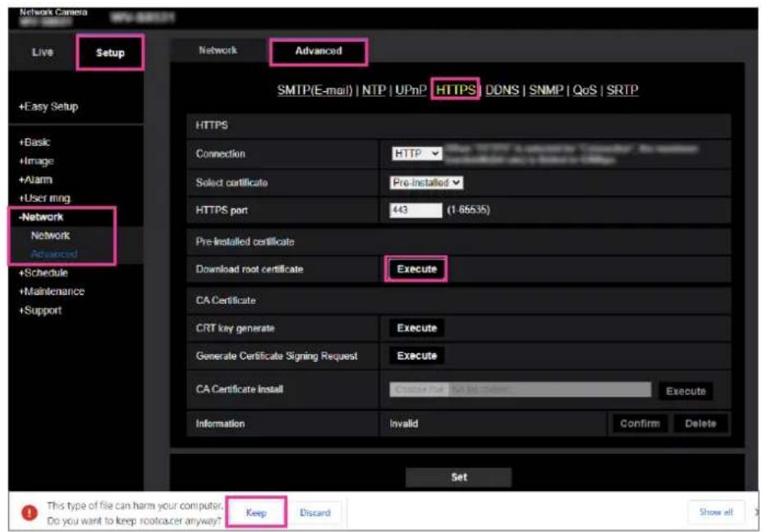Click the Delete button in Information row
The height and width of the screenshot is (532, 763).
(701, 424)
